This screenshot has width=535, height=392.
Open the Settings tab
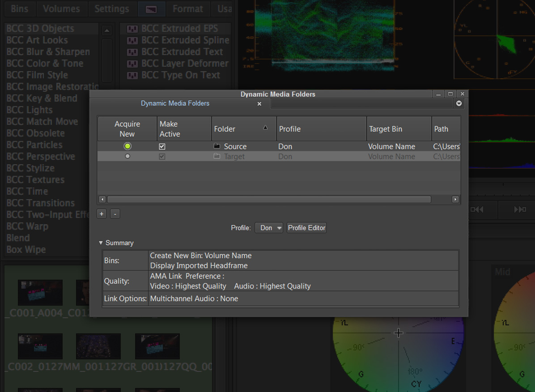pos(112,9)
